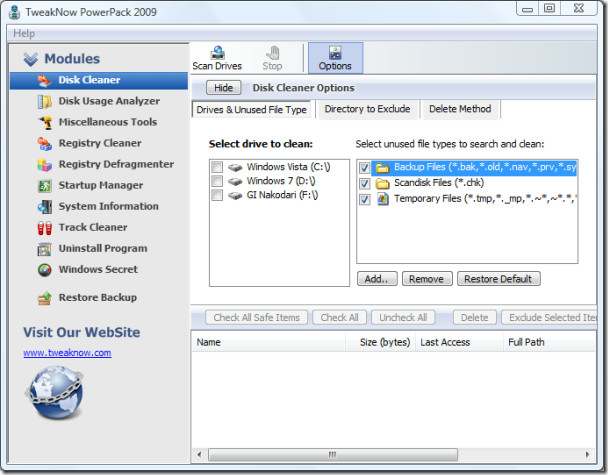This screenshot has width=608, height=475.
Task: Open the Options toolbar icon
Action: pyautogui.click(x=335, y=53)
